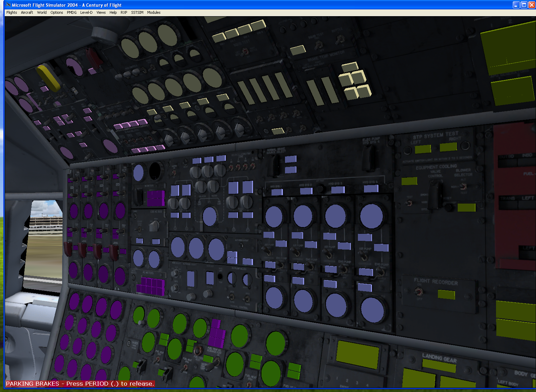Rotate the Equipment Cooling valve control selector
The image size is (536, 392).
point(435,195)
